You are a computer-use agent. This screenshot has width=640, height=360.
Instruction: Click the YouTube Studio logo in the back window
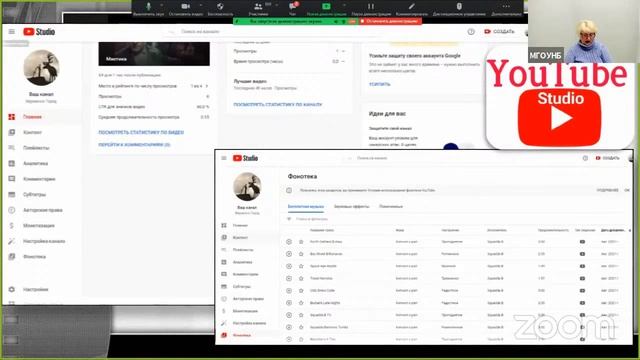coord(39,31)
